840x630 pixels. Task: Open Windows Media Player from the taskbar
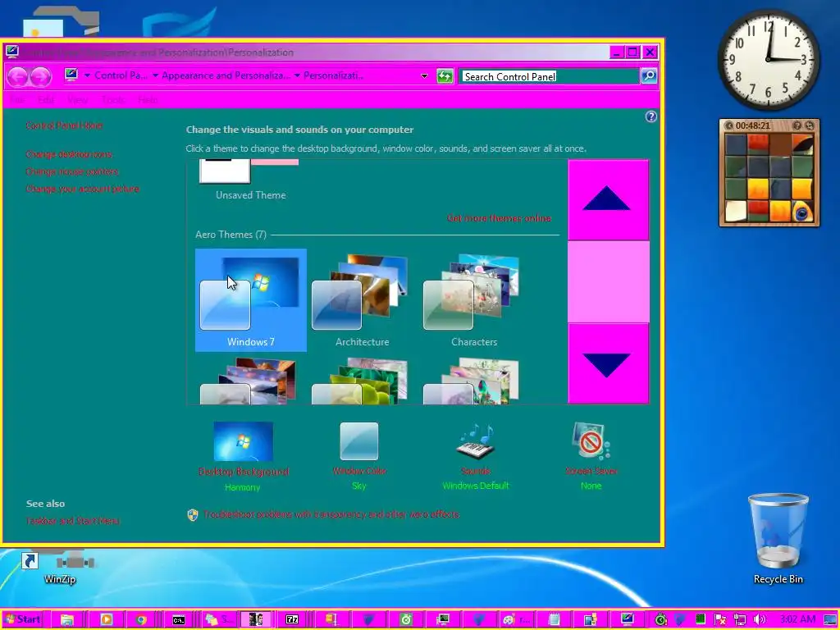(106, 620)
